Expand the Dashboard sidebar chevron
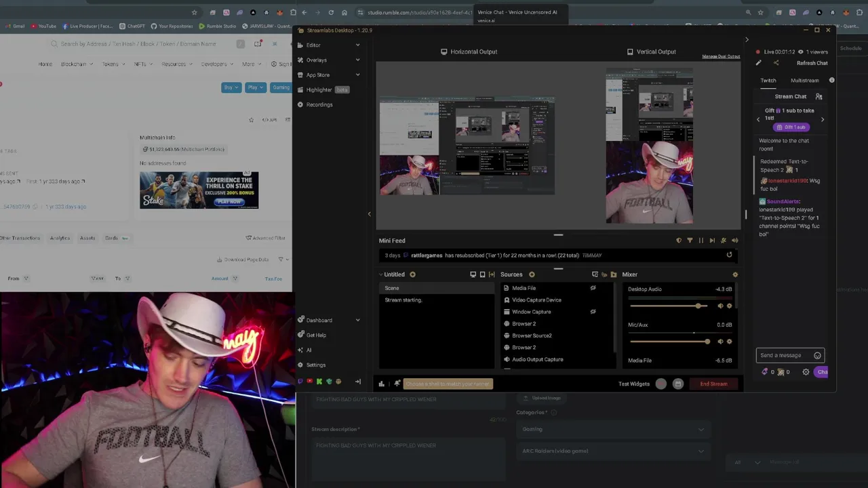Image resolution: width=868 pixels, height=488 pixels. tap(357, 320)
